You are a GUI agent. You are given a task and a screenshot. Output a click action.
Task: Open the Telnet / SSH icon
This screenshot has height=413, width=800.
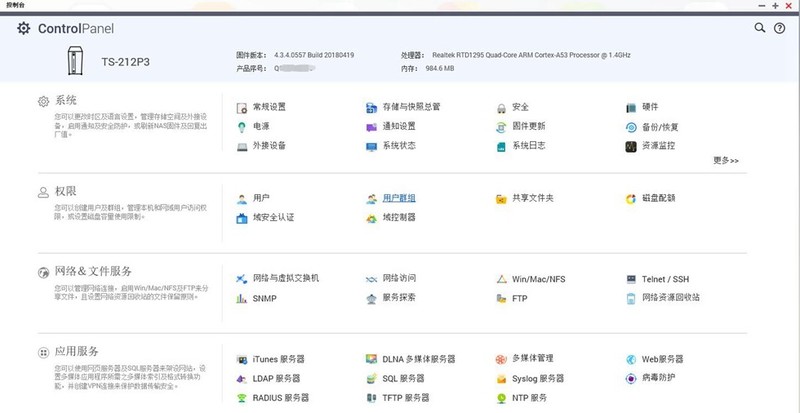[631, 279]
